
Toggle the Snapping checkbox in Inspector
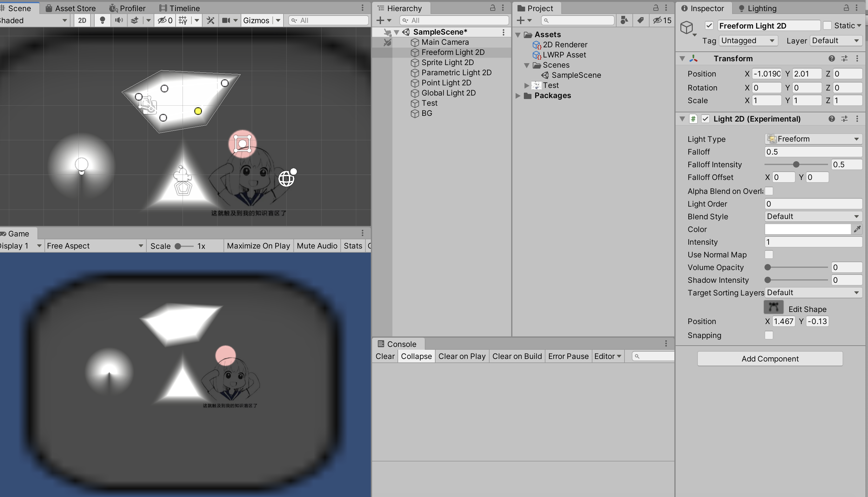(770, 335)
